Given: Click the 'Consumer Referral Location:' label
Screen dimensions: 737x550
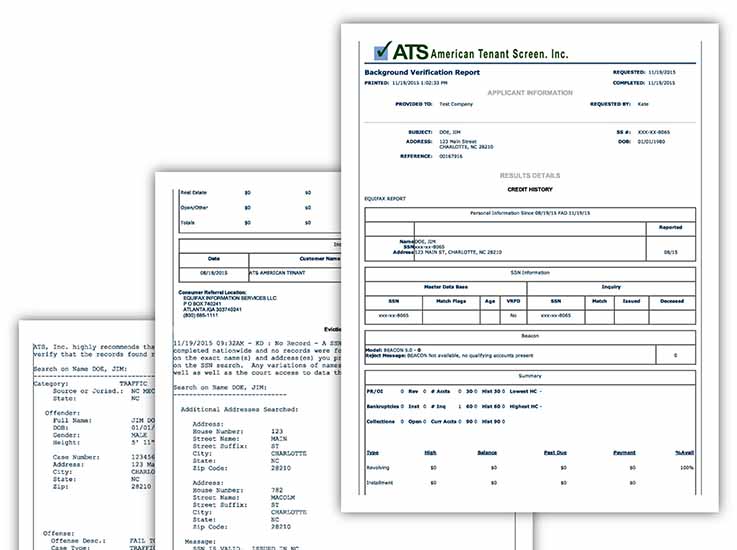Looking at the screenshot, I should (212, 292).
